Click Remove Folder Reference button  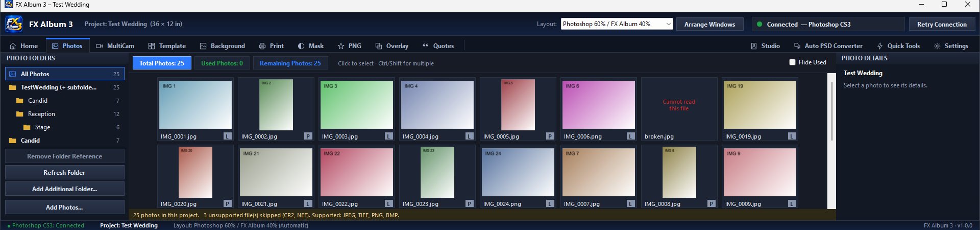tap(65, 156)
